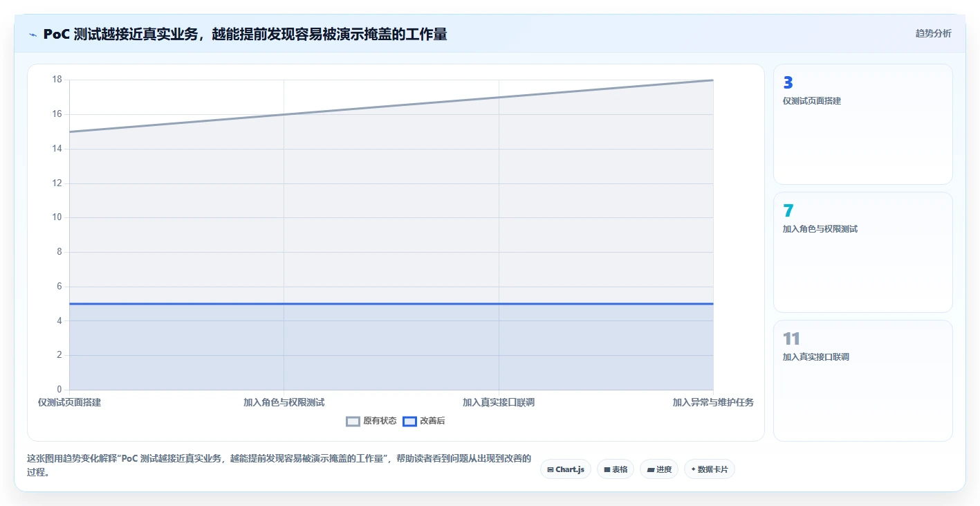Click the x-axis label 加入角色与权限测试
This screenshot has height=506, width=980.
(x=284, y=402)
